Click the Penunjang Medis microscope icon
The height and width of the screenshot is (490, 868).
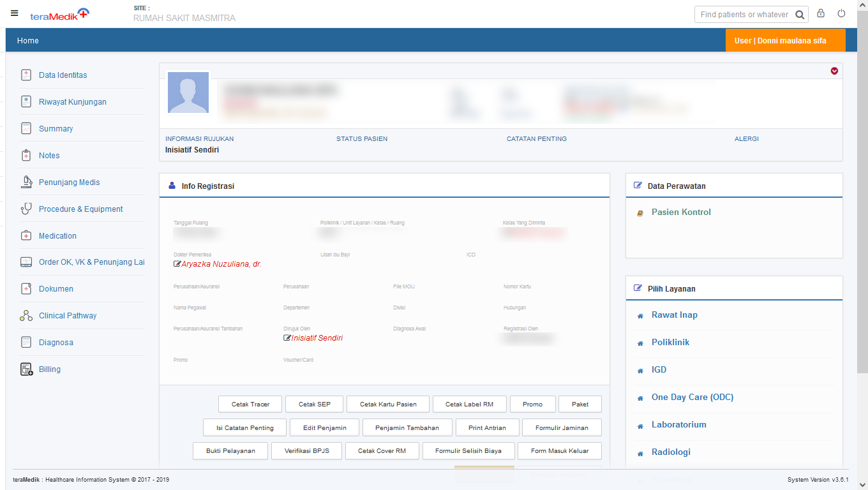(26, 182)
